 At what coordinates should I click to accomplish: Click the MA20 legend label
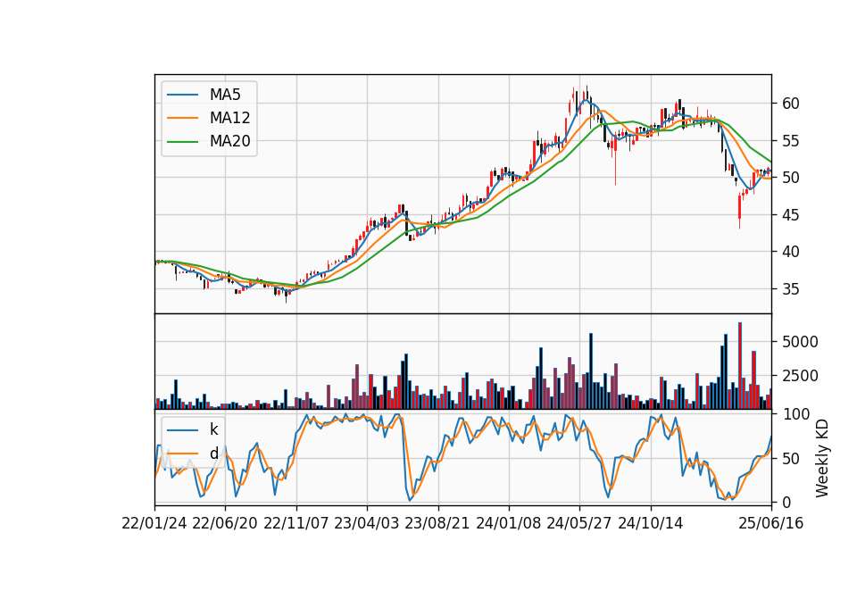click(229, 141)
